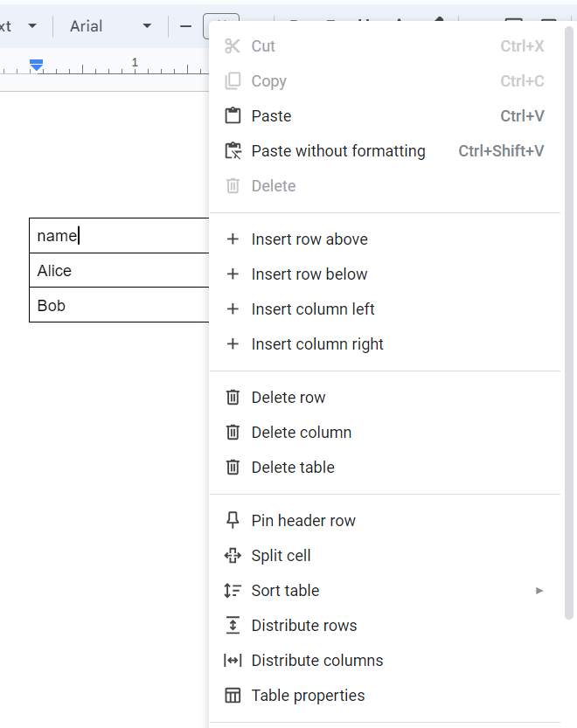
Task: Click the Paste clipboard icon
Action: [x=233, y=116]
